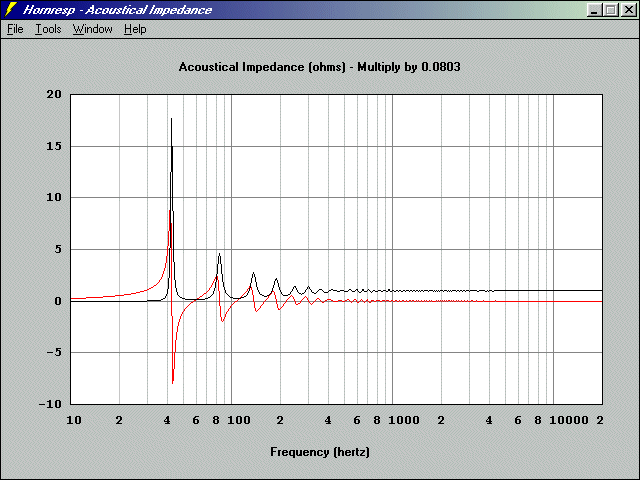This screenshot has height=480, width=640.
Task: Click the 'Hornresp - Acoustical Impedance' title text
Action: [118, 10]
